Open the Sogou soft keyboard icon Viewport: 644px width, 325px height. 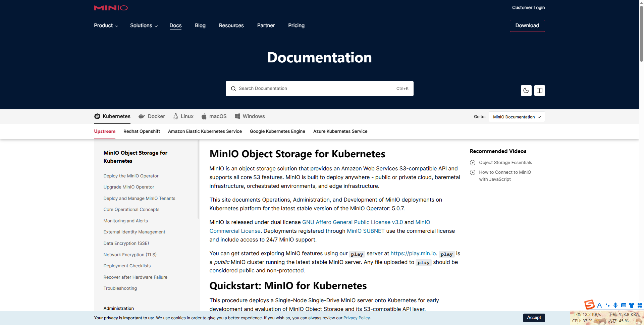[x=624, y=305]
